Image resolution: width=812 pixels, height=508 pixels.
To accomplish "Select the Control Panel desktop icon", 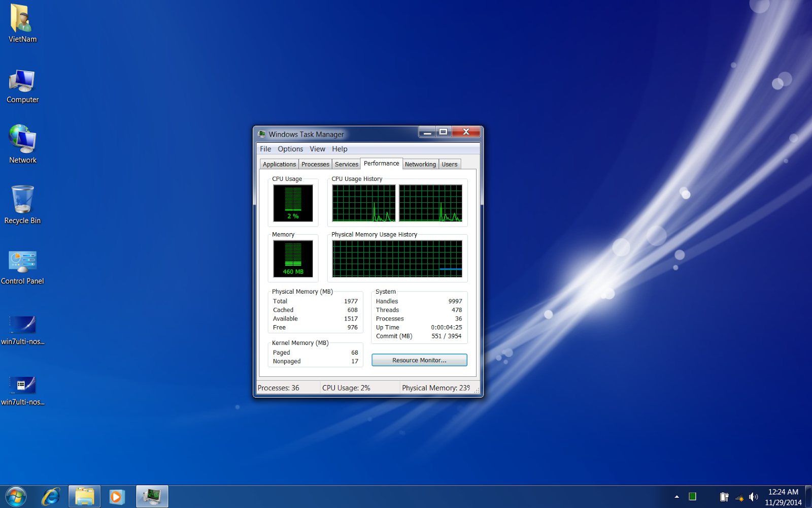I will coord(22,267).
